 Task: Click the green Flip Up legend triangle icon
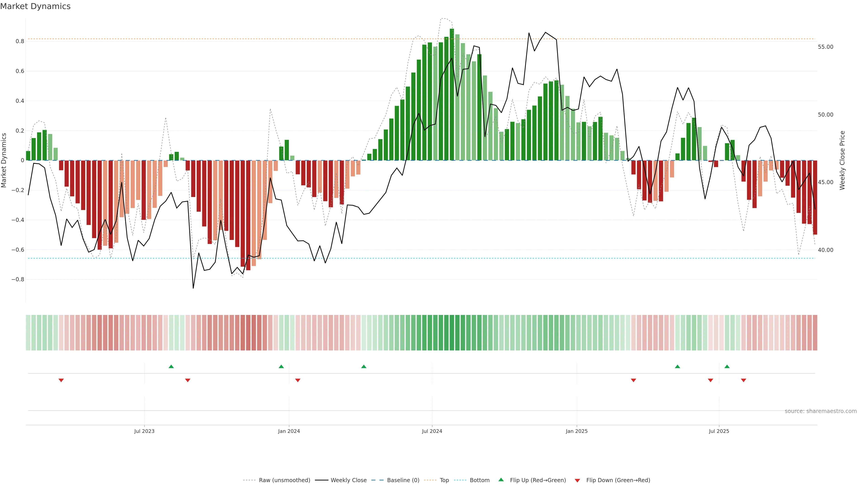coord(501,480)
